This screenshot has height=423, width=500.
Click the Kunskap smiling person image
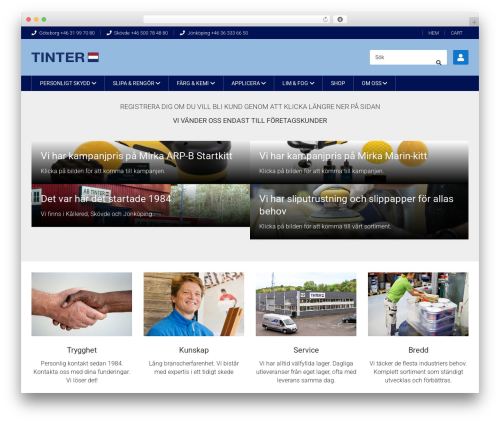point(194,304)
